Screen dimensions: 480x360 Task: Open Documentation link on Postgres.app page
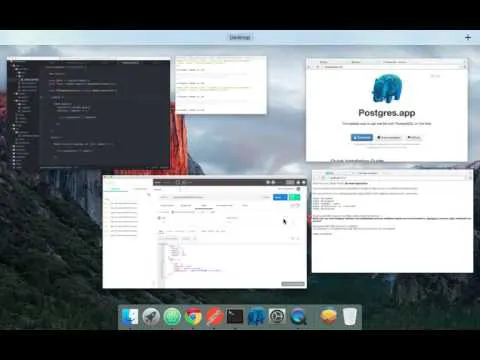point(389,137)
